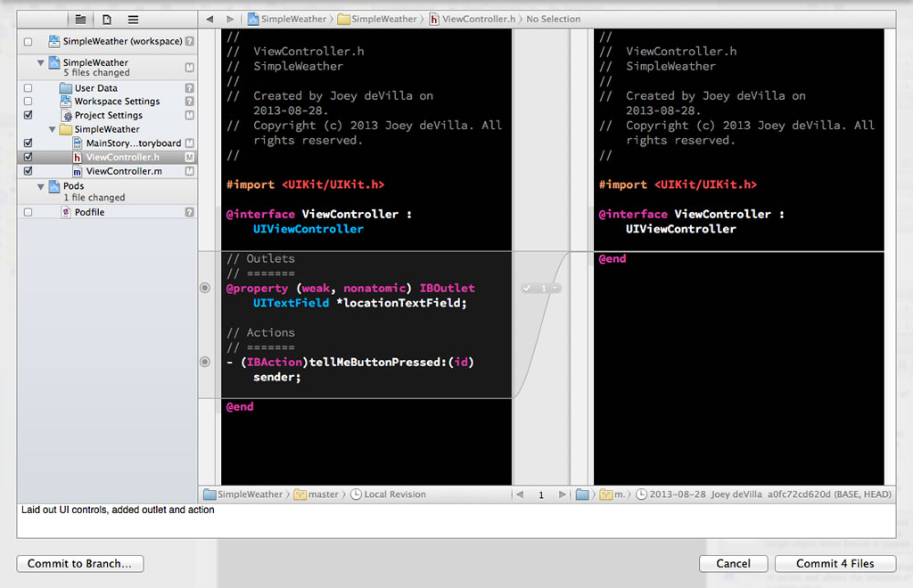Click the M badge beside ViewController.h
The width and height of the screenshot is (913, 588).
click(x=189, y=157)
